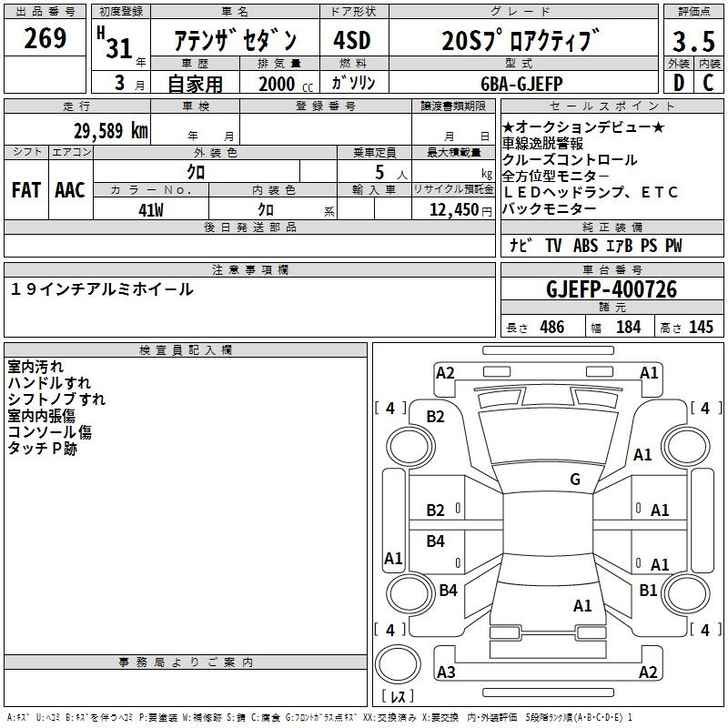This screenshot has width=728, height=728.
Task: Click inspector note ハンドルすれ
Action: (49, 382)
